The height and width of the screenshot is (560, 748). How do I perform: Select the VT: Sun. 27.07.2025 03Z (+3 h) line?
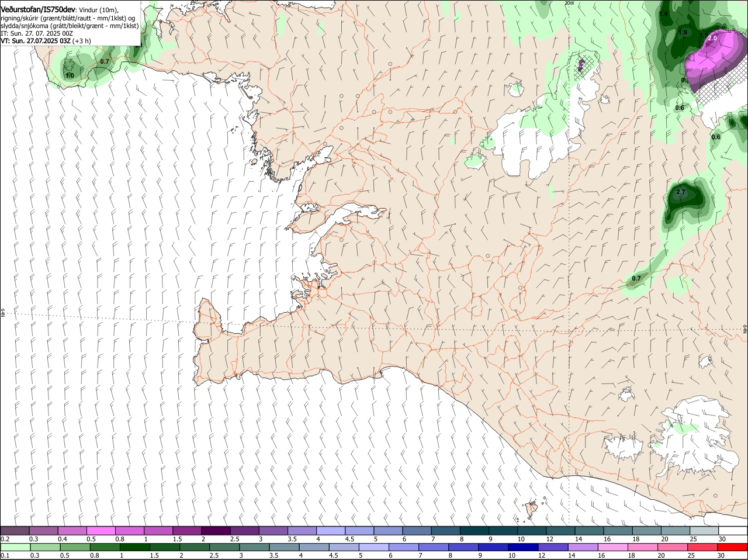click(46, 41)
